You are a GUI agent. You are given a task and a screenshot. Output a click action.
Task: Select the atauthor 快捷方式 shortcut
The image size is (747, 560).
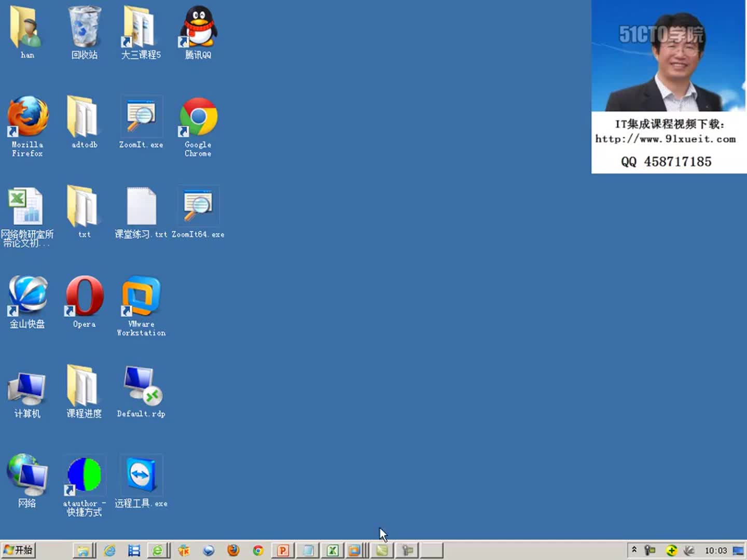pyautogui.click(x=84, y=485)
